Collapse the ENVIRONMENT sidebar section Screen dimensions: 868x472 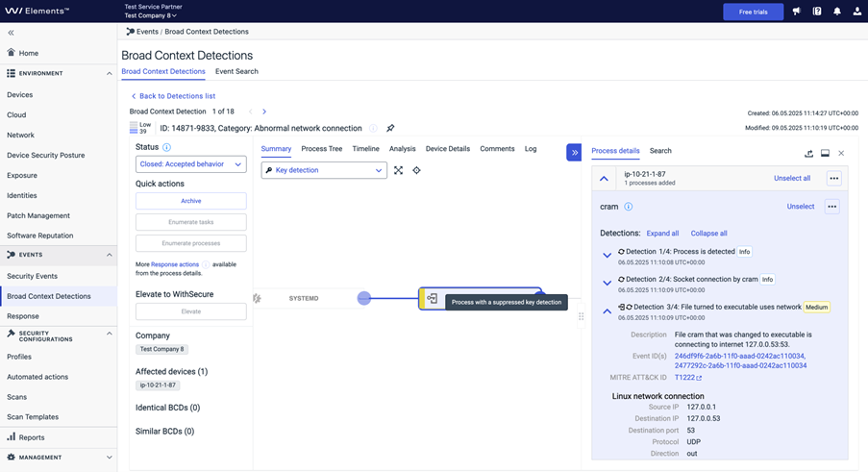109,74
